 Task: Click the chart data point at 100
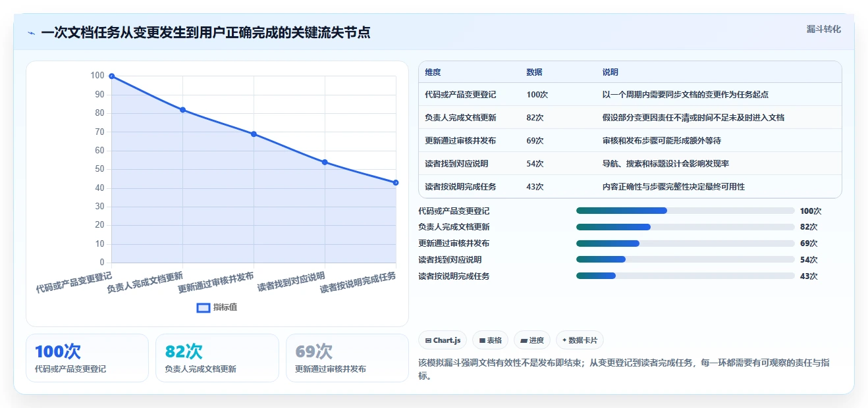pyautogui.click(x=112, y=76)
